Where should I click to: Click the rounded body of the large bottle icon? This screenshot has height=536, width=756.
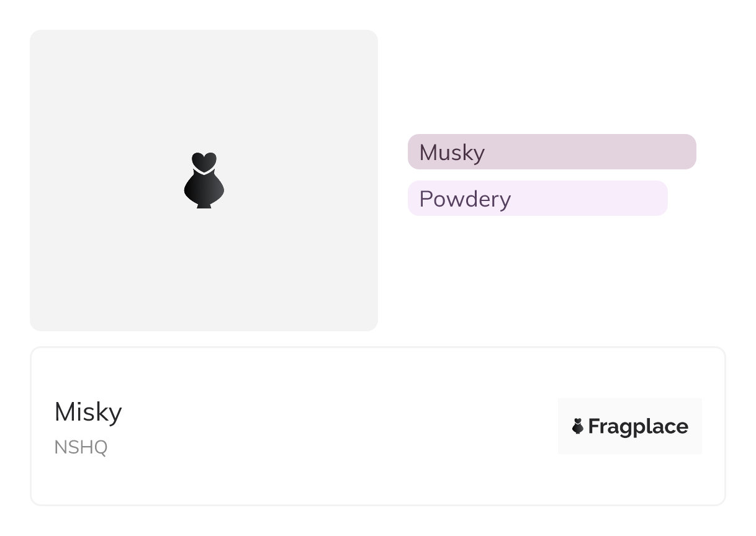pos(204,187)
